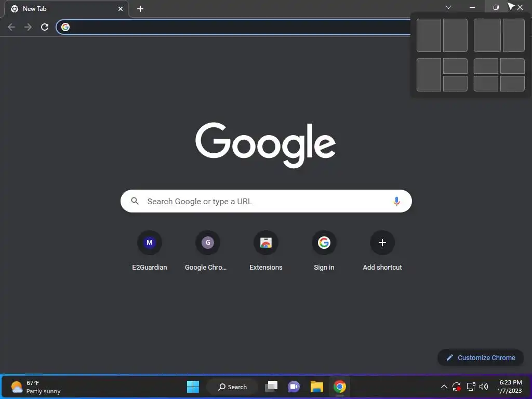Image resolution: width=532 pixels, height=399 pixels.
Task: Select the New Tab tab
Action: (x=66, y=9)
